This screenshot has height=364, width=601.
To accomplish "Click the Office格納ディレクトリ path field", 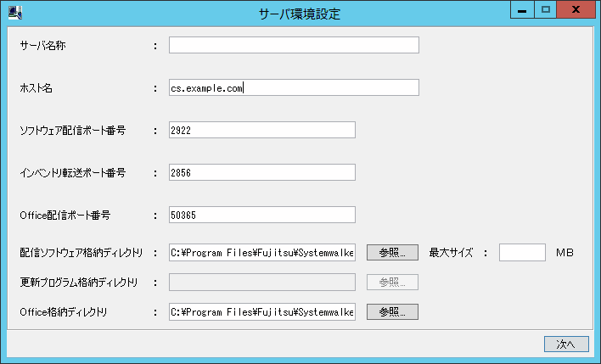I will tap(262, 312).
